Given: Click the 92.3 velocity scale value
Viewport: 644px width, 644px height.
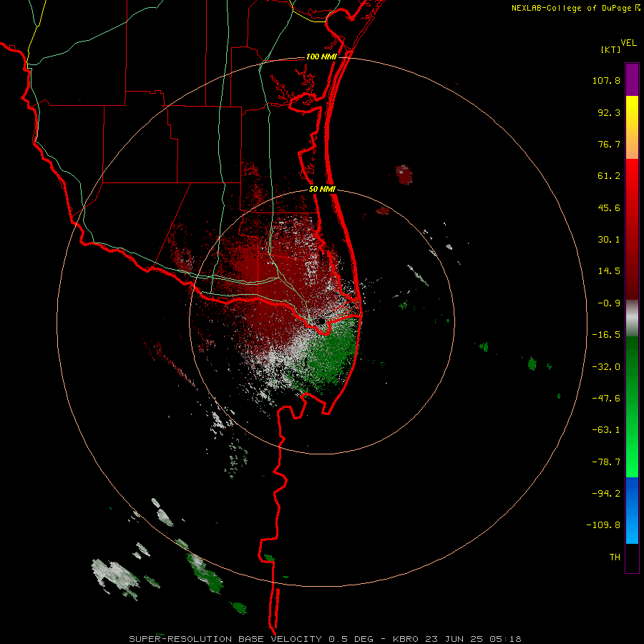Looking at the screenshot, I should (x=609, y=112).
